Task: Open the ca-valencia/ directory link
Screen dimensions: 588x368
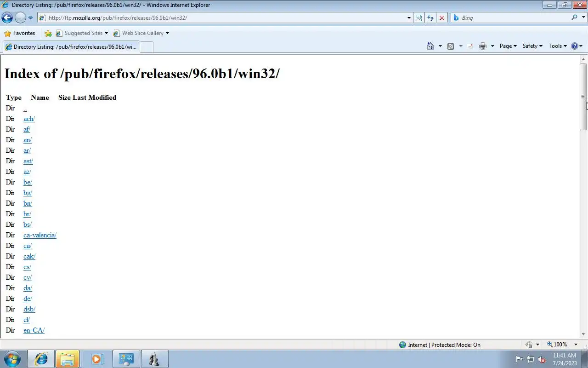Action: [x=40, y=236]
